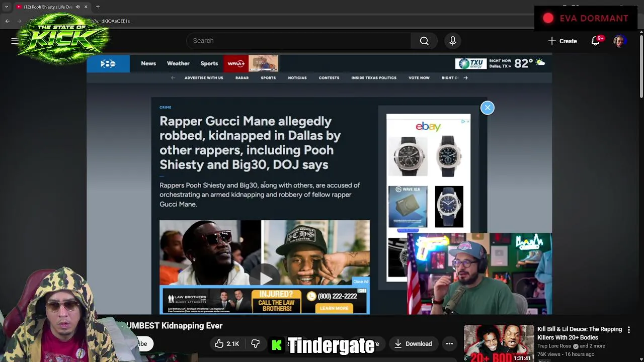
Task: Mute tab via speaker icon
Action: pyautogui.click(x=77, y=7)
